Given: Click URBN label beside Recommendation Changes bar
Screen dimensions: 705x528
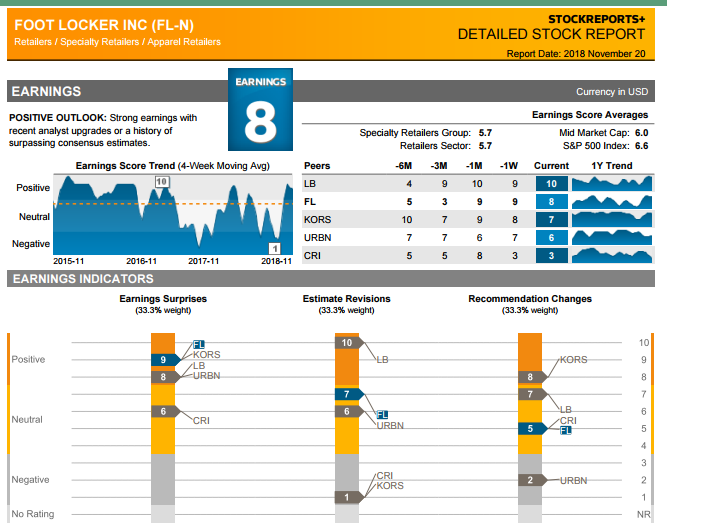Looking at the screenshot, I should (x=574, y=480).
